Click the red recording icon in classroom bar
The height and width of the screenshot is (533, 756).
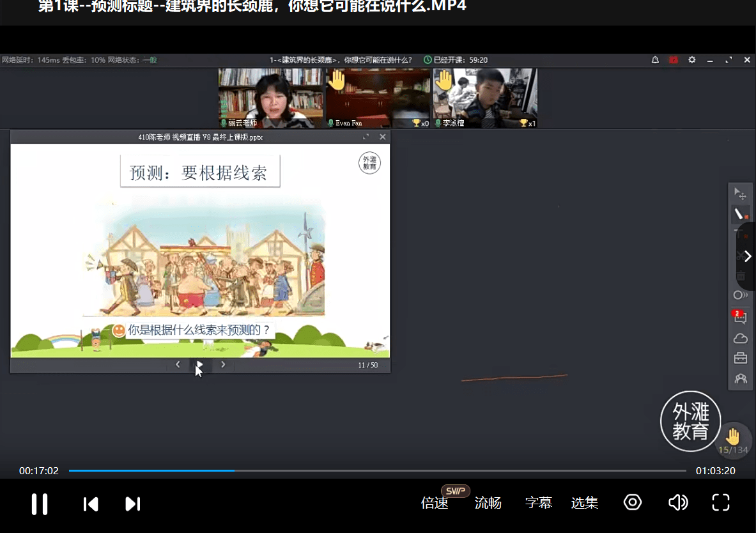(674, 60)
